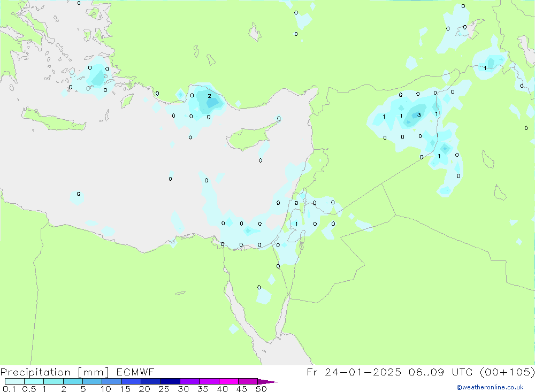This screenshot has height=392, width=535.
Task: Click the weatheronline.co.uk watermark link
Action: point(490,387)
